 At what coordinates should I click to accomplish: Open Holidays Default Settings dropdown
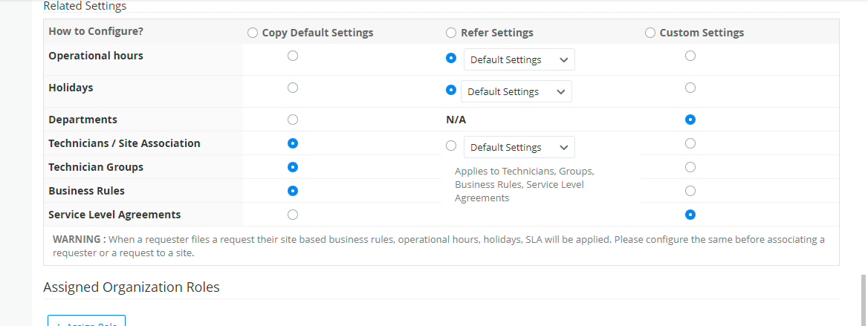tap(516, 91)
